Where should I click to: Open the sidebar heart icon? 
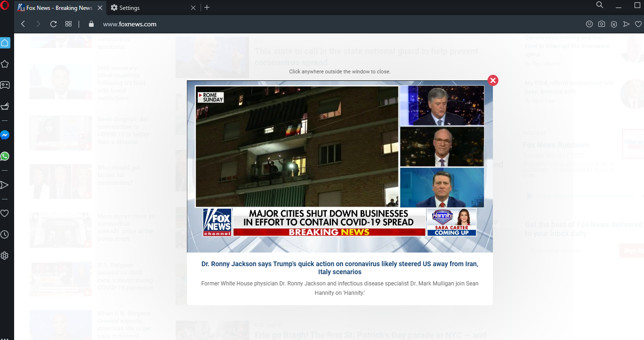click(x=5, y=213)
